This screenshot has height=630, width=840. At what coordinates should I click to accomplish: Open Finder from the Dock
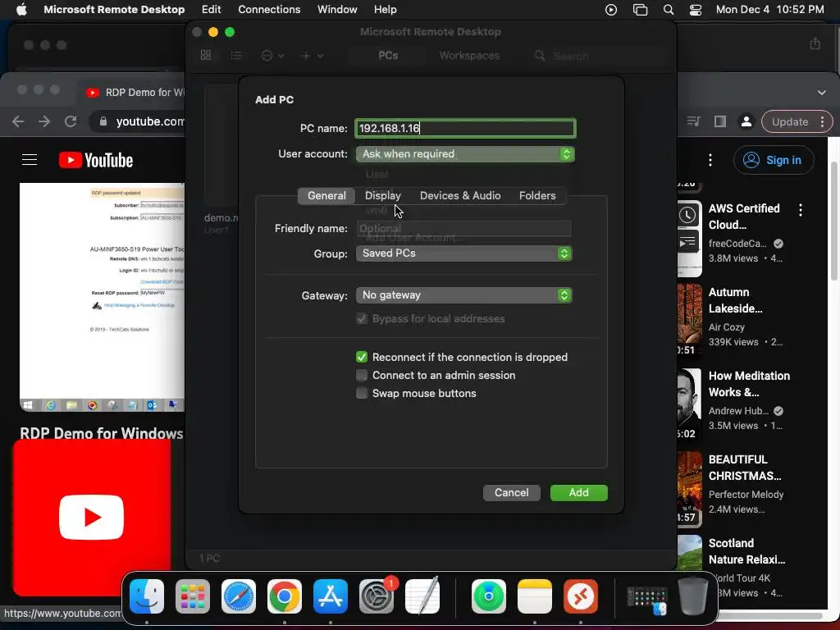(x=147, y=596)
